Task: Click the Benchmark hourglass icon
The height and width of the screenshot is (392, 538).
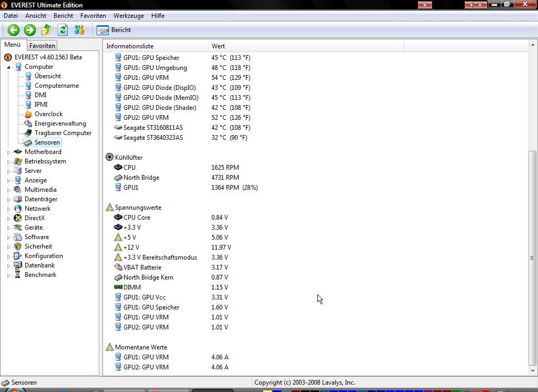Action: point(18,275)
